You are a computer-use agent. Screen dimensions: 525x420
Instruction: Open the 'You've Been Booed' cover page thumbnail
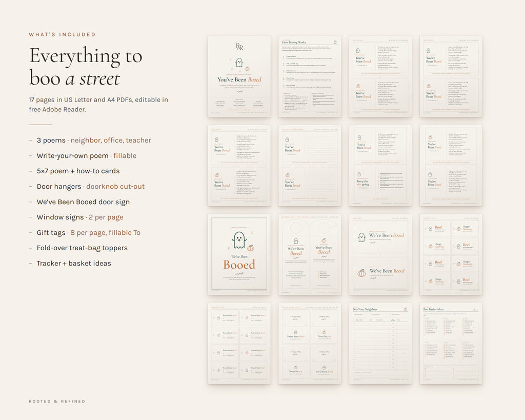point(239,76)
